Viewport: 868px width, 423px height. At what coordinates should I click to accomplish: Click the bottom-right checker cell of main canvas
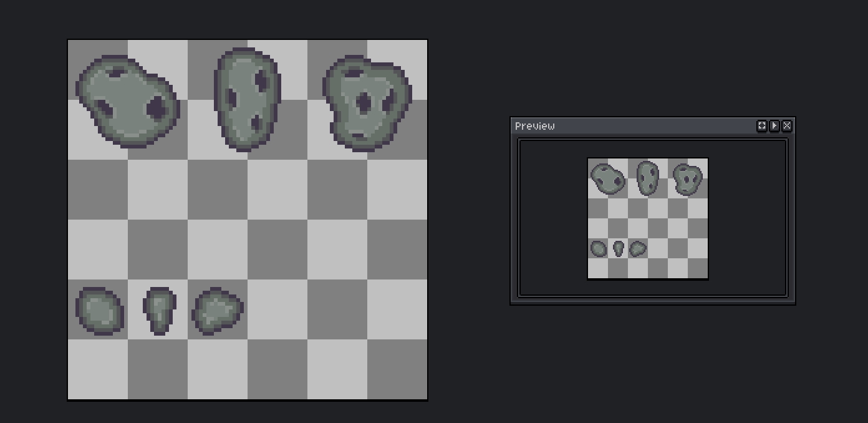click(397, 369)
